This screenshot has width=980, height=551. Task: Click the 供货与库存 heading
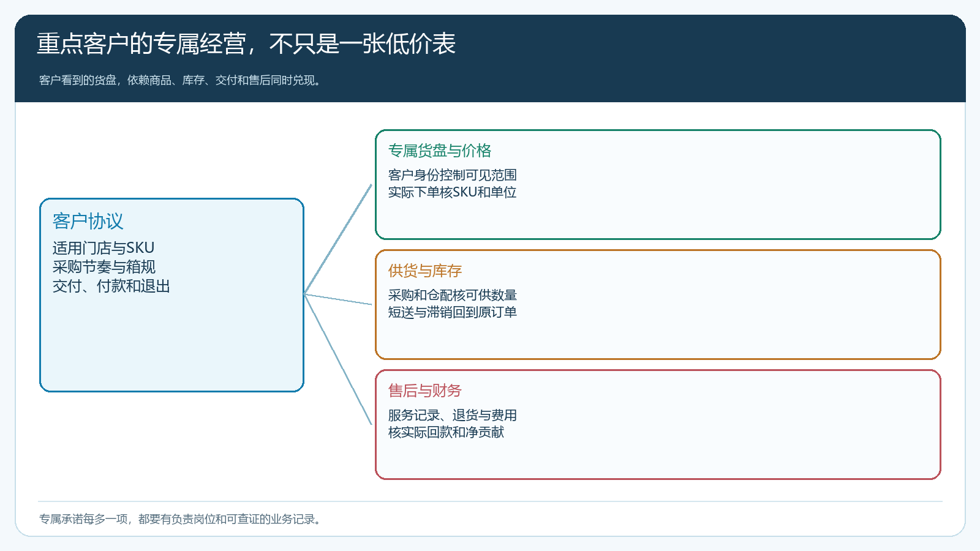coord(425,271)
